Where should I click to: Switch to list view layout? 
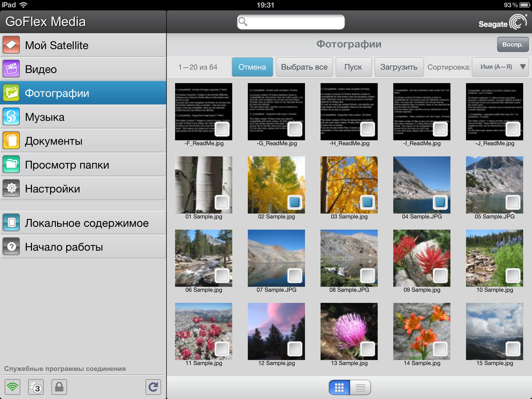click(x=360, y=387)
